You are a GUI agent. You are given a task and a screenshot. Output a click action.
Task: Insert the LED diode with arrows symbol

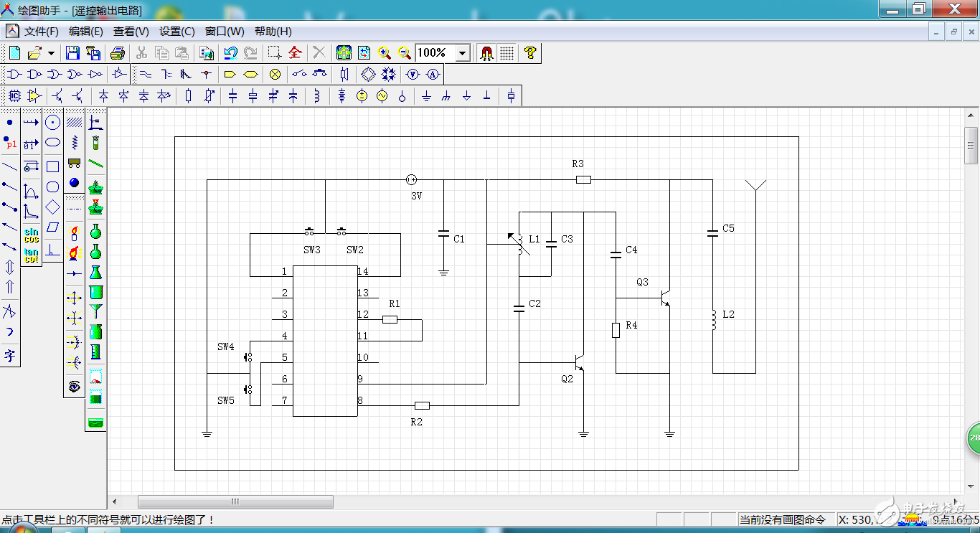pyautogui.click(x=164, y=95)
